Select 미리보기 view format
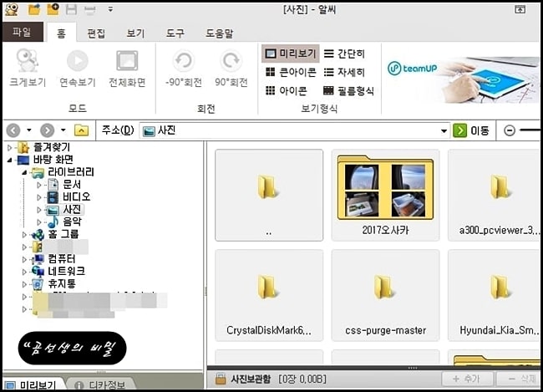 click(x=290, y=53)
